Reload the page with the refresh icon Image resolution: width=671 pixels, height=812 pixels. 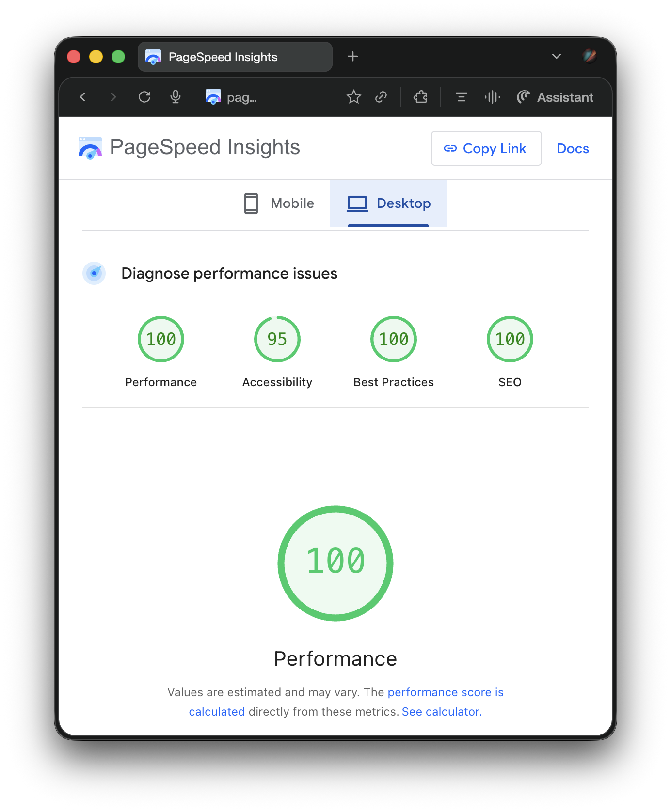(x=144, y=97)
